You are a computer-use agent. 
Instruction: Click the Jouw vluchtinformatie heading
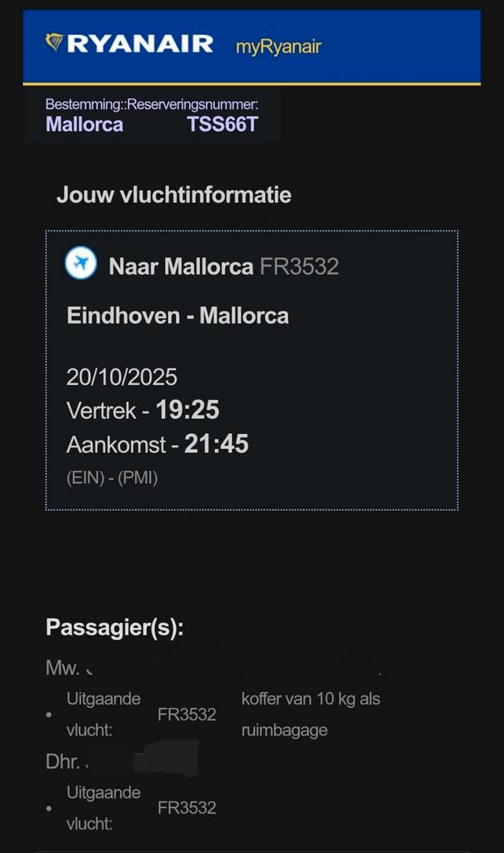pyautogui.click(x=173, y=196)
